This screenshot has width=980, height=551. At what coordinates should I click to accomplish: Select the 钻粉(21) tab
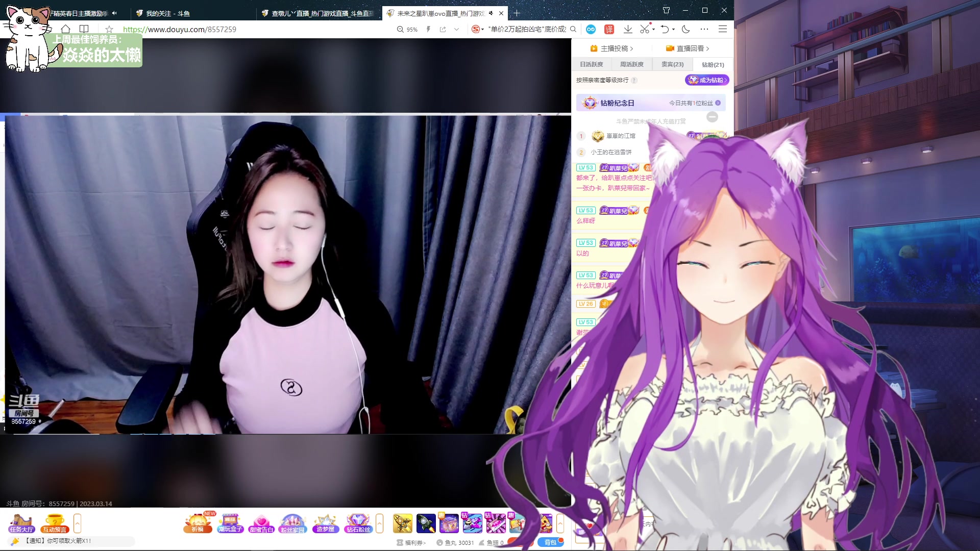[x=713, y=64]
